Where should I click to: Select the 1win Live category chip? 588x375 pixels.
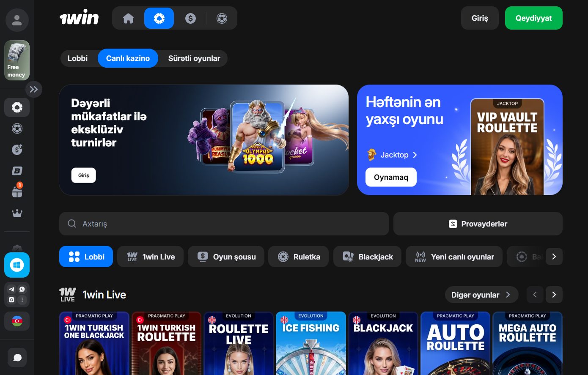coord(150,257)
